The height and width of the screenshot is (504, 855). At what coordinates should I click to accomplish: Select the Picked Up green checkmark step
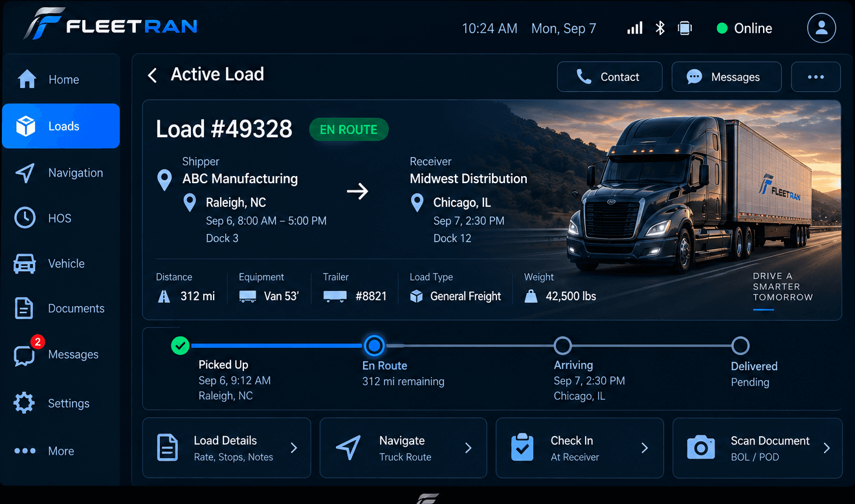(180, 345)
